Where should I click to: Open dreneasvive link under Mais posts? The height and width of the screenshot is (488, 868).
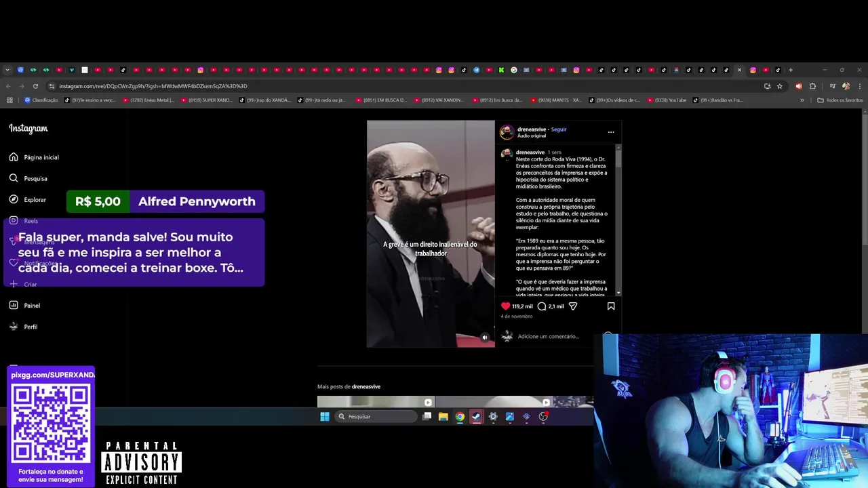tap(366, 387)
